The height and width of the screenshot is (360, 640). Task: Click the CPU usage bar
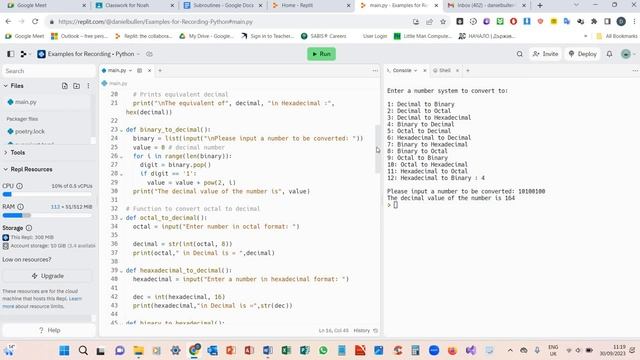(47, 194)
